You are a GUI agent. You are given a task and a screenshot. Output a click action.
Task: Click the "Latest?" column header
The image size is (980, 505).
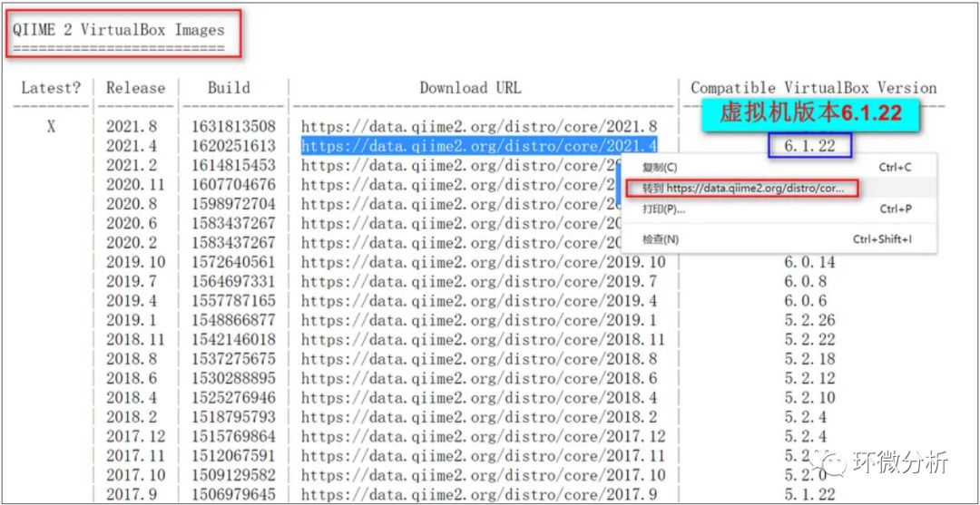tap(51, 88)
